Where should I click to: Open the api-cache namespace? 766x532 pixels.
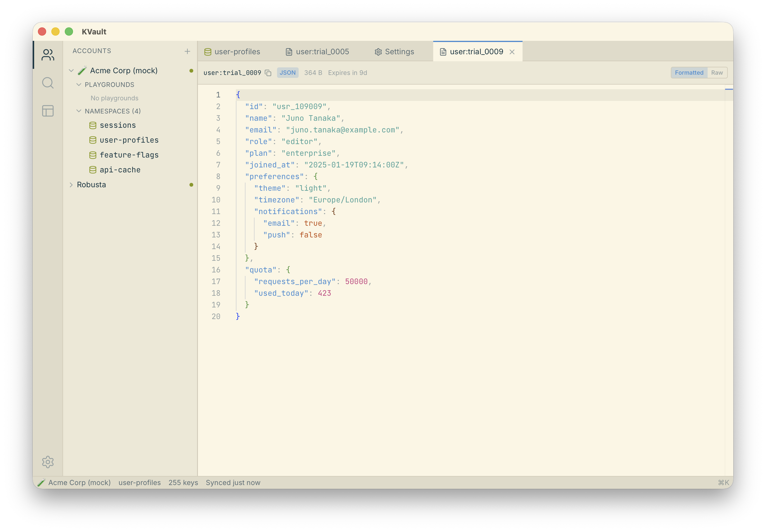pyautogui.click(x=120, y=170)
